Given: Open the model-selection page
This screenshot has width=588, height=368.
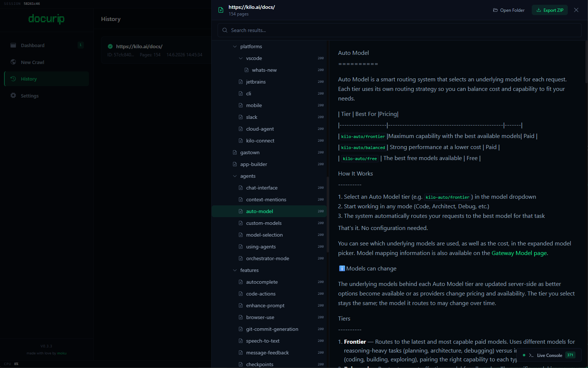Looking at the screenshot, I should coord(269,235).
